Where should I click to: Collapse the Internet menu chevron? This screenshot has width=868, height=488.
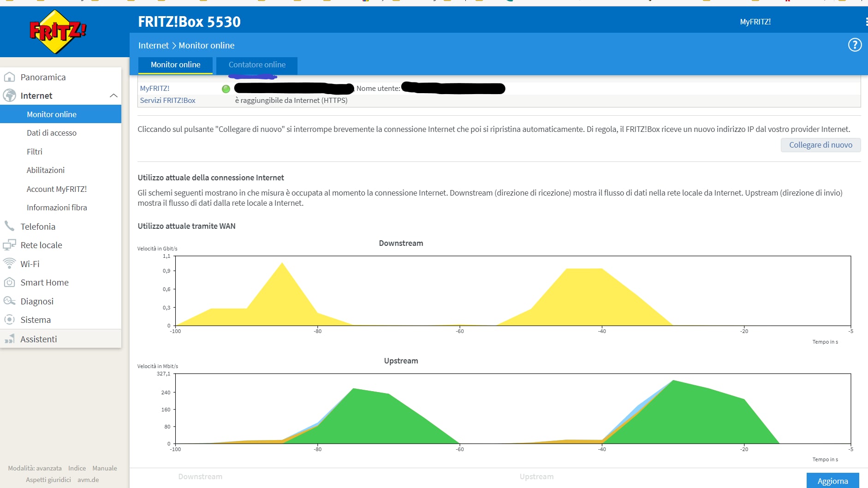click(113, 96)
